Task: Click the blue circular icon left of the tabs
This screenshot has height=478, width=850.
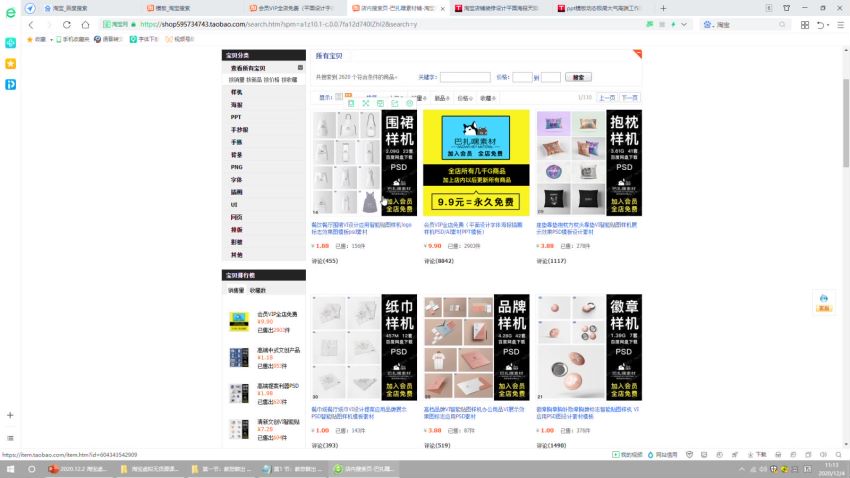Action: coord(30,8)
